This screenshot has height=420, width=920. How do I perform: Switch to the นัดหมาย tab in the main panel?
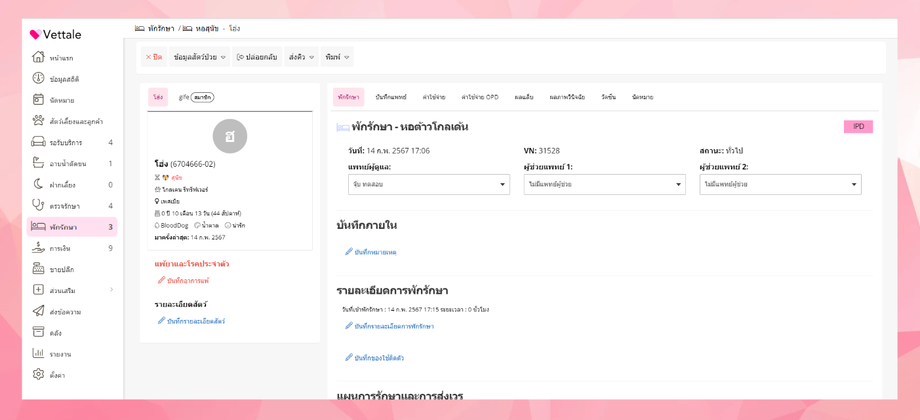(642, 97)
